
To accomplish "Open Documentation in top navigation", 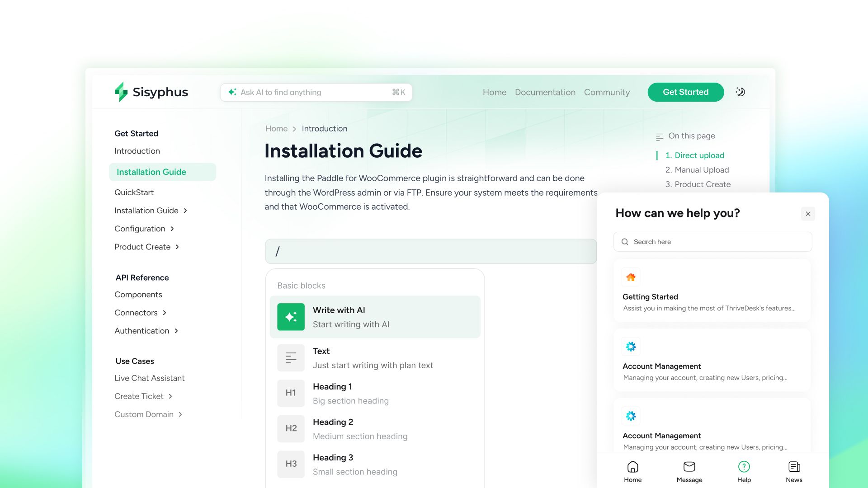I will click(545, 92).
